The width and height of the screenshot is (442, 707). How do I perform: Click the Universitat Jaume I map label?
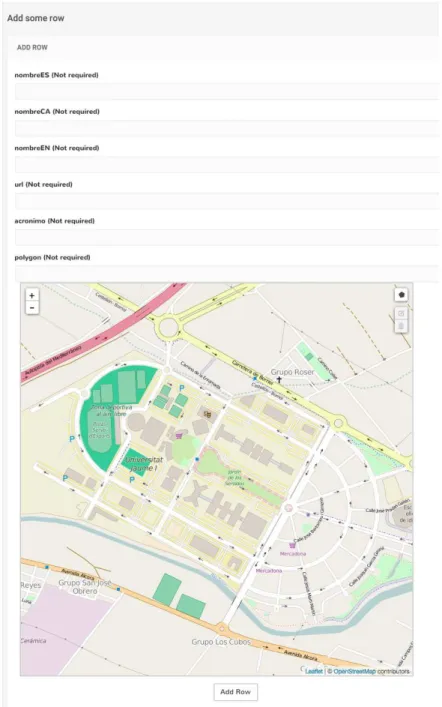point(144,464)
